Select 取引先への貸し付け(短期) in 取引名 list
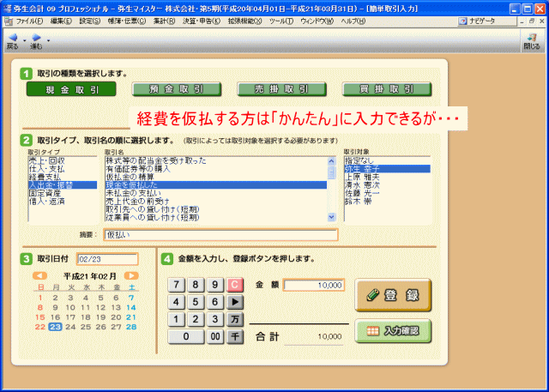Screen dimensions: 549x392 (216, 209)
